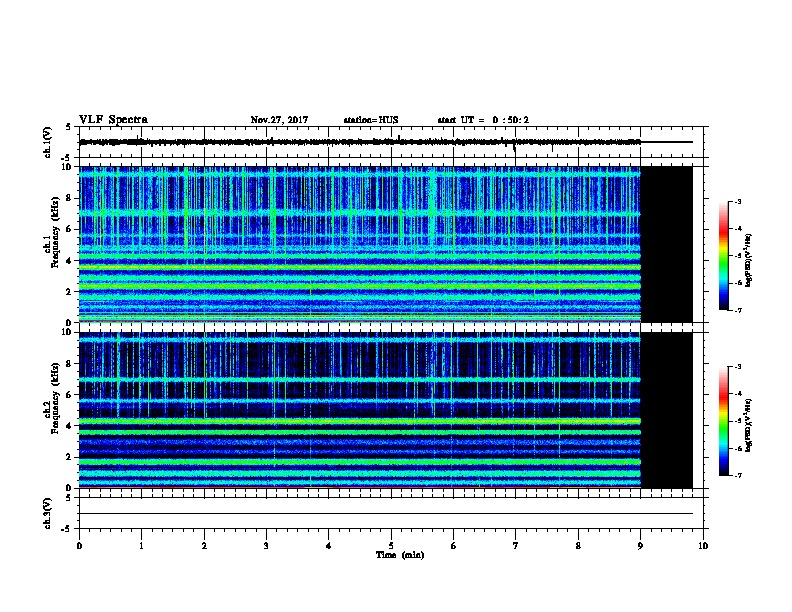Screen dimensions: 792x612
Task: Click the Time axis tick label "5"
Action: pos(391,546)
